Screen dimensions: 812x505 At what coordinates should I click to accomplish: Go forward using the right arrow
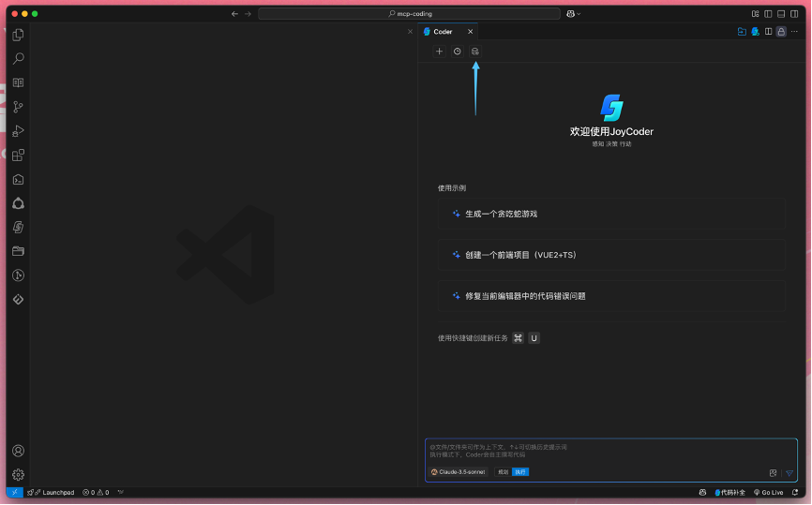248,14
